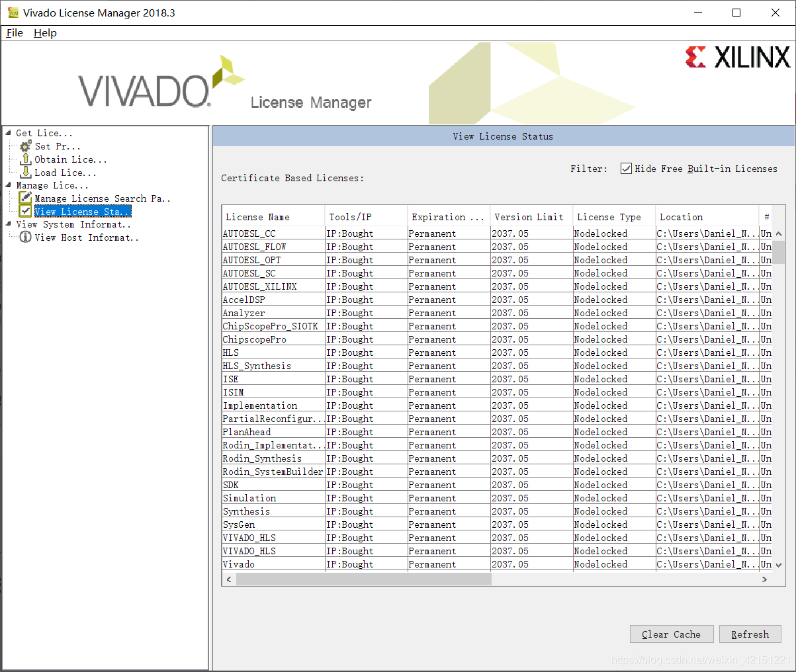Click the Set Proxy gear icon
Viewport: 796px width, 672px height.
[26, 146]
